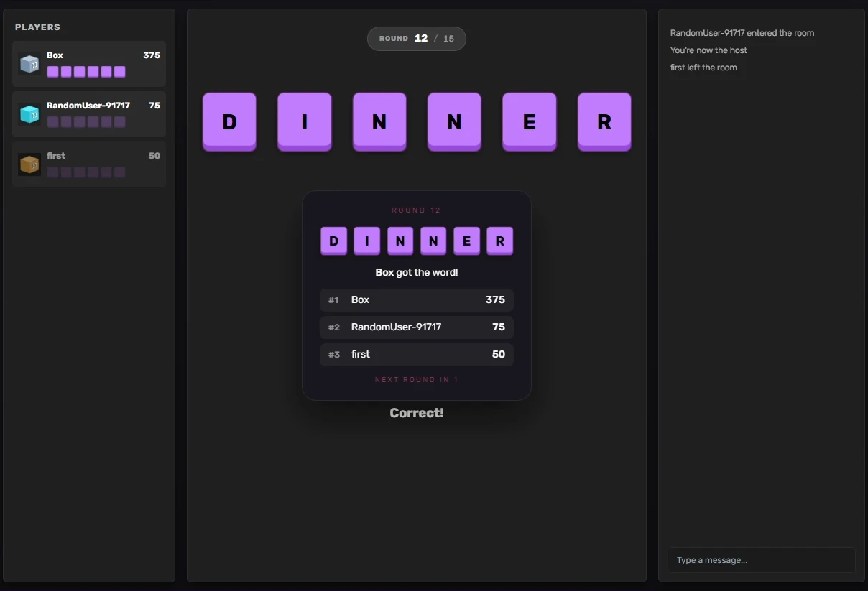
Task: Click score 50 in the players list
Action: click(x=154, y=156)
